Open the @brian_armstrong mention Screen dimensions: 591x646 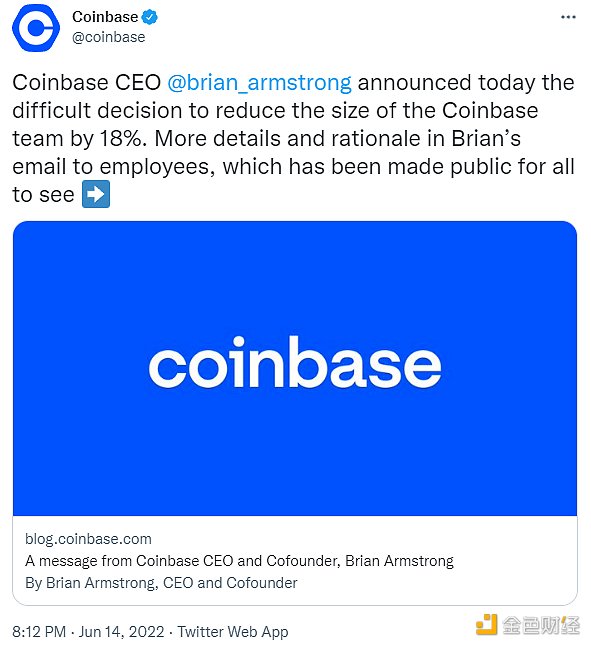pos(259,82)
